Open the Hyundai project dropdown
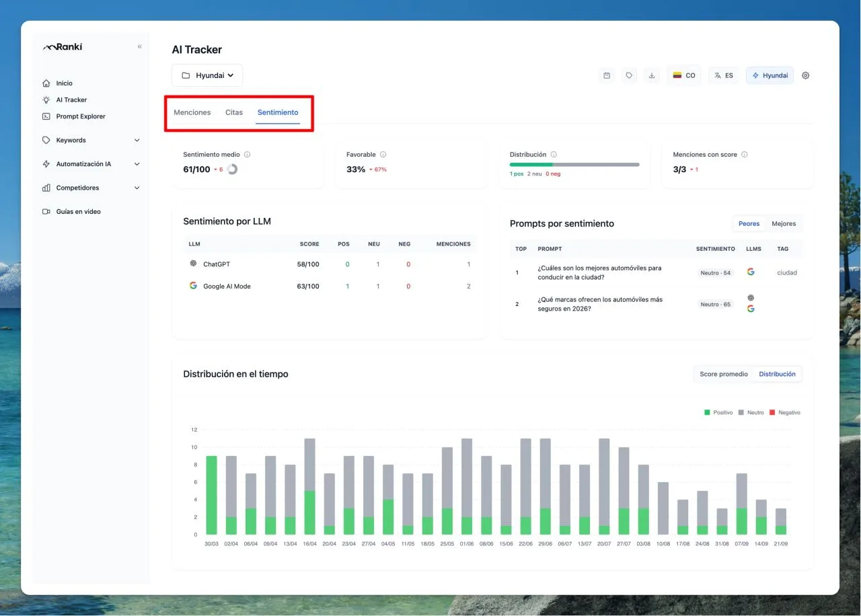Screen dimensions: 861x616 207,75
